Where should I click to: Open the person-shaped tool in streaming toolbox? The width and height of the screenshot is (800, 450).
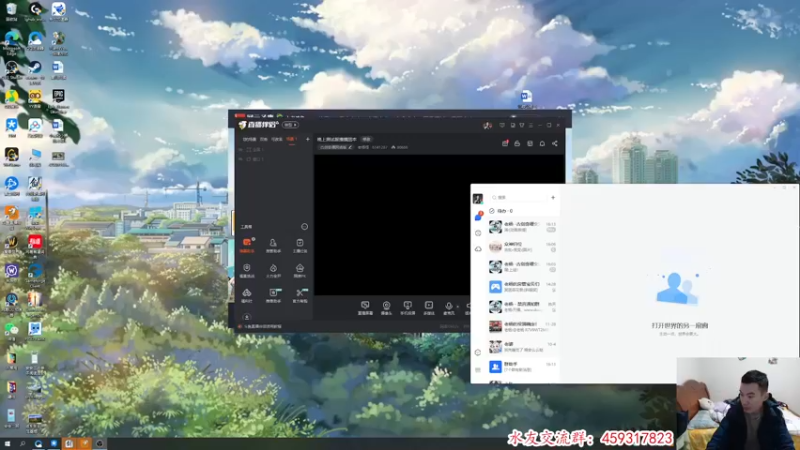273,245
